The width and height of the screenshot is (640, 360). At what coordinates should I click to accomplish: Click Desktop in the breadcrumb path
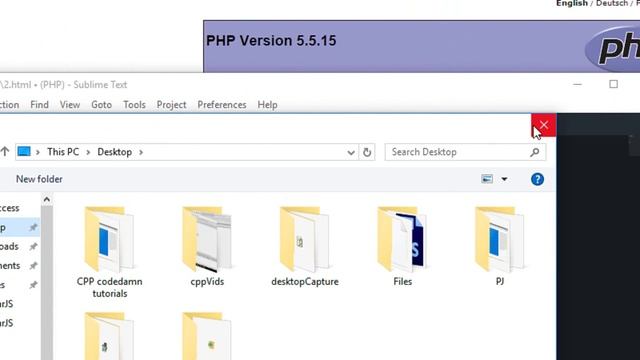point(114,152)
